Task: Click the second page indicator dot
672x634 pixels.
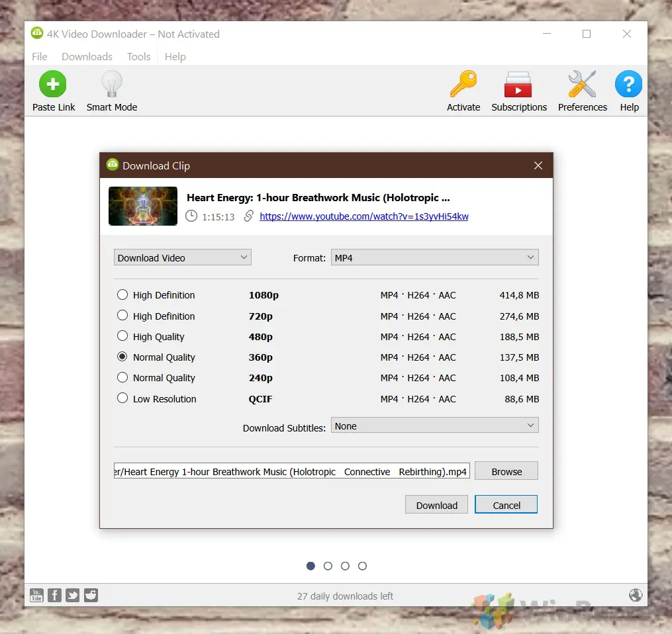Action: click(328, 566)
